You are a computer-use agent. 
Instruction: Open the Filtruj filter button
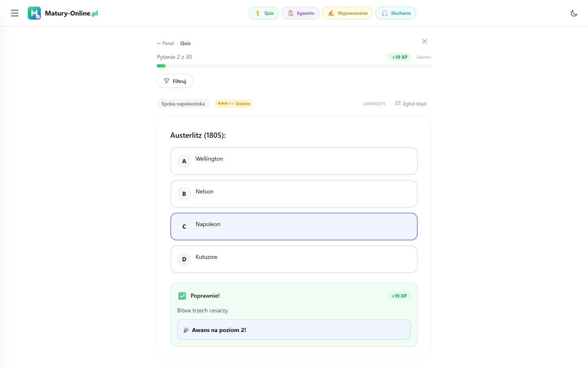175,81
